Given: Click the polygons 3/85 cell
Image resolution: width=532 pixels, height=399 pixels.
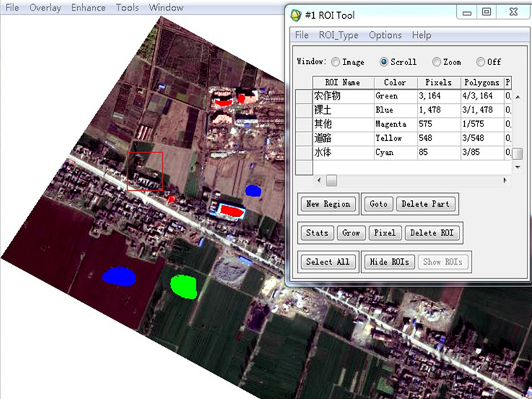Looking at the screenshot, I should click(x=482, y=153).
